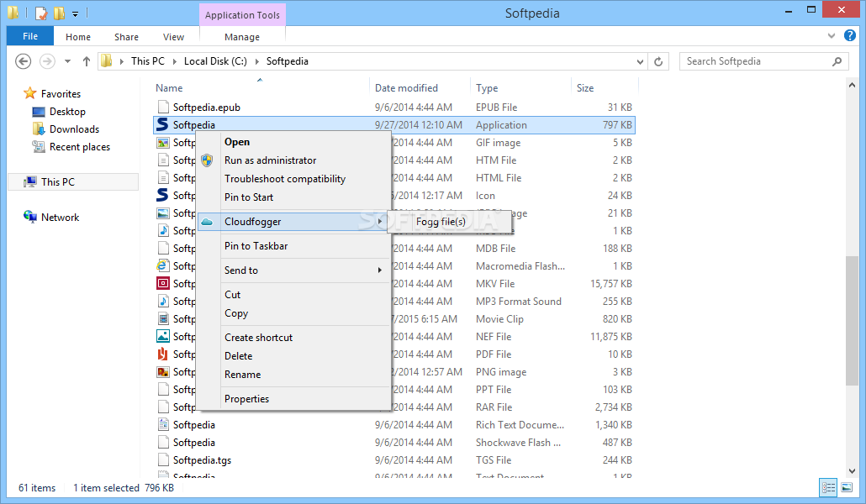Select Downloads in Favorites
The height and width of the screenshot is (504, 866).
74,129
